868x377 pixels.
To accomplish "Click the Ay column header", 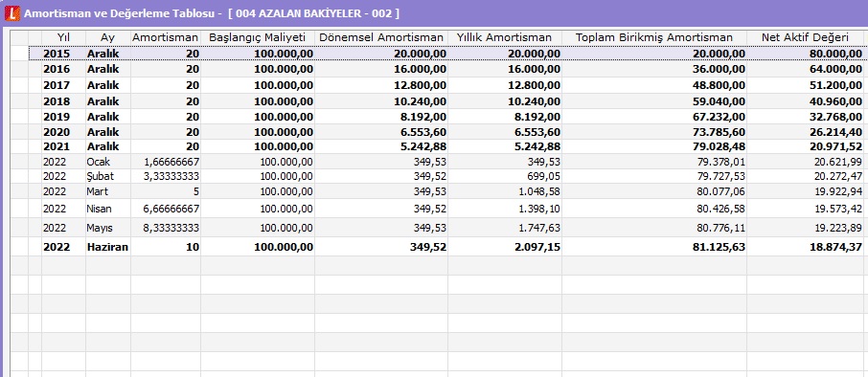I will point(108,37).
